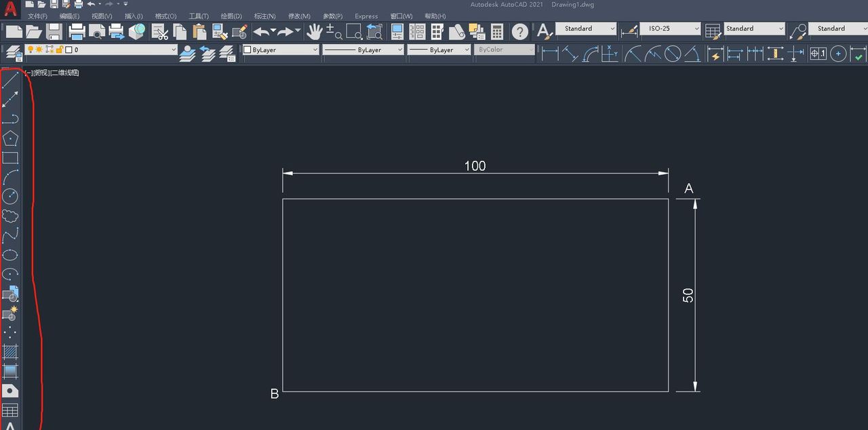Click the Insert block icon

coord(10,294)
